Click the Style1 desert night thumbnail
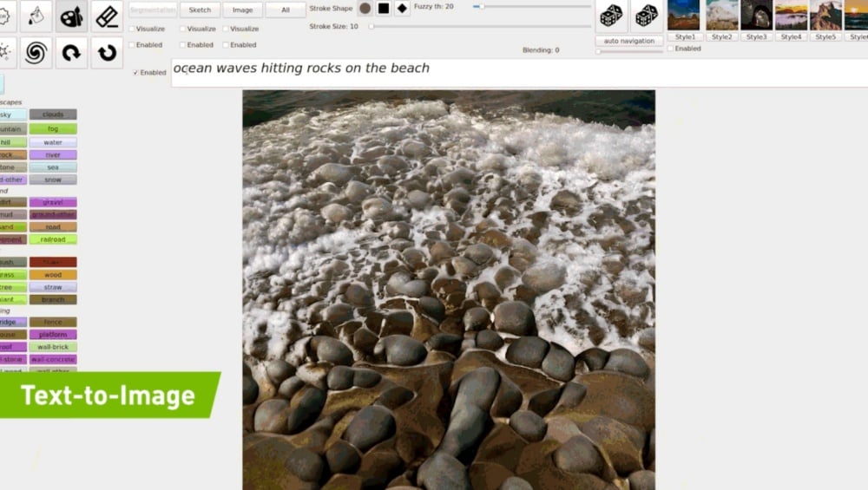 pyautogui.click(x=684, y=15)
